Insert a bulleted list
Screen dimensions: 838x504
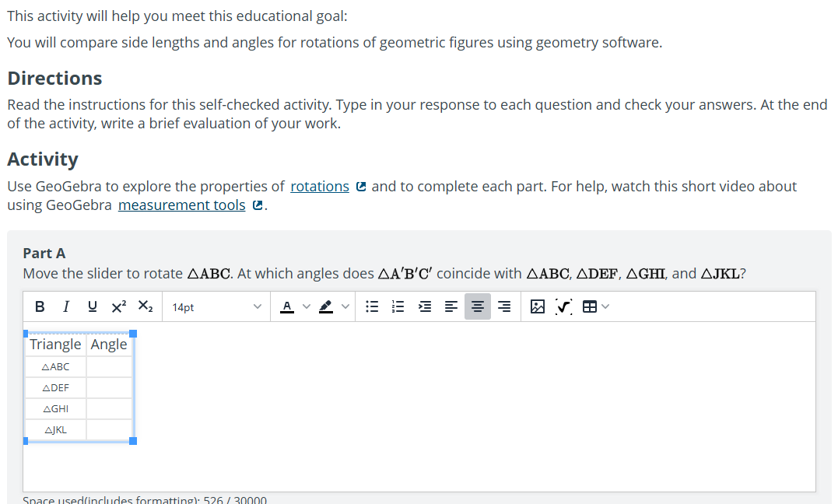[x=372, y=306]
